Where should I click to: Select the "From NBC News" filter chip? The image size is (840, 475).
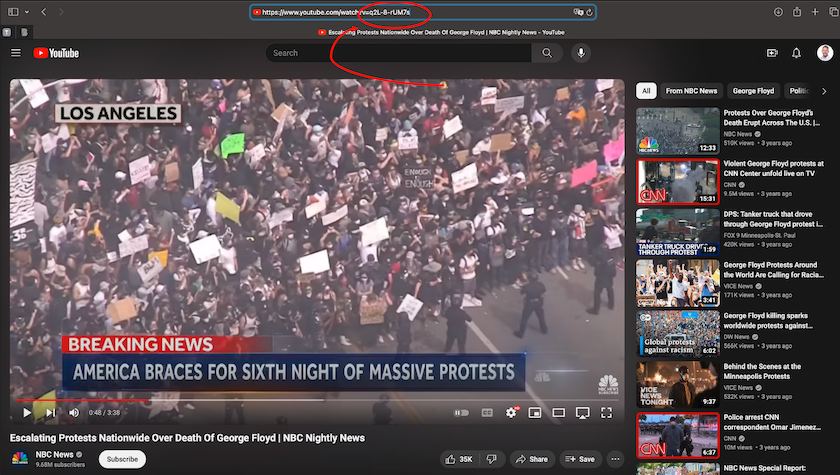coord(691,91)
